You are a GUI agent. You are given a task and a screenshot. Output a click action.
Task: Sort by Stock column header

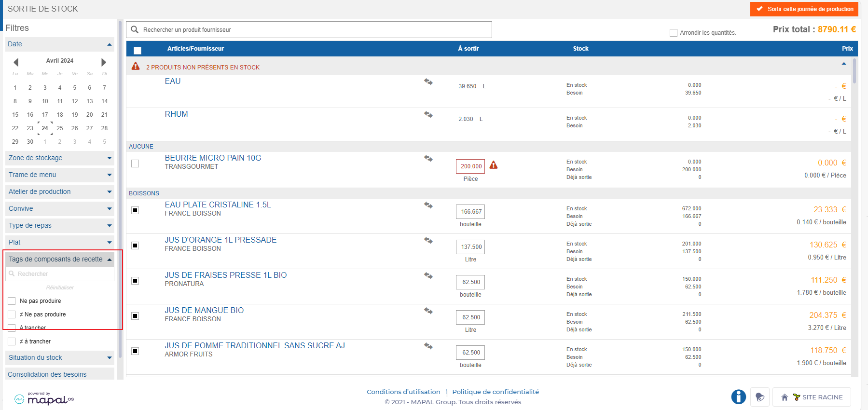(x=580, y=49)
